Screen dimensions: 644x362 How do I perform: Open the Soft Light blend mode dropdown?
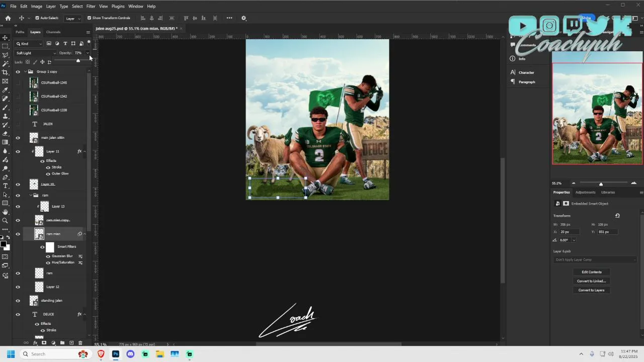(x=35, y=53)
